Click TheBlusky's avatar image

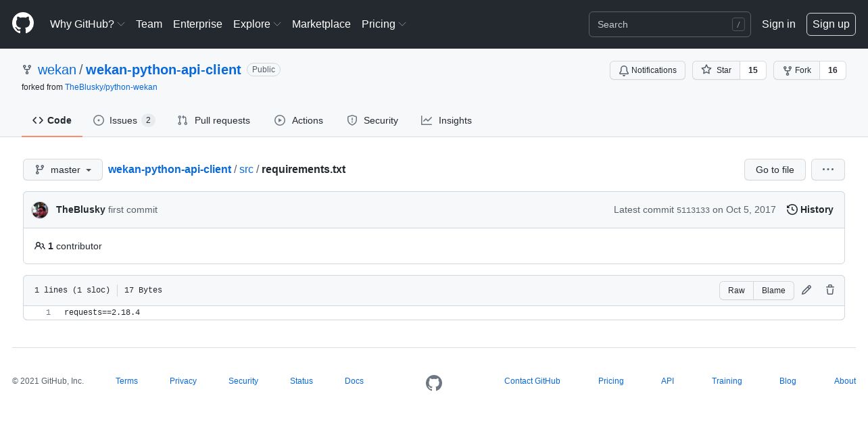click(x=40, y=210)
